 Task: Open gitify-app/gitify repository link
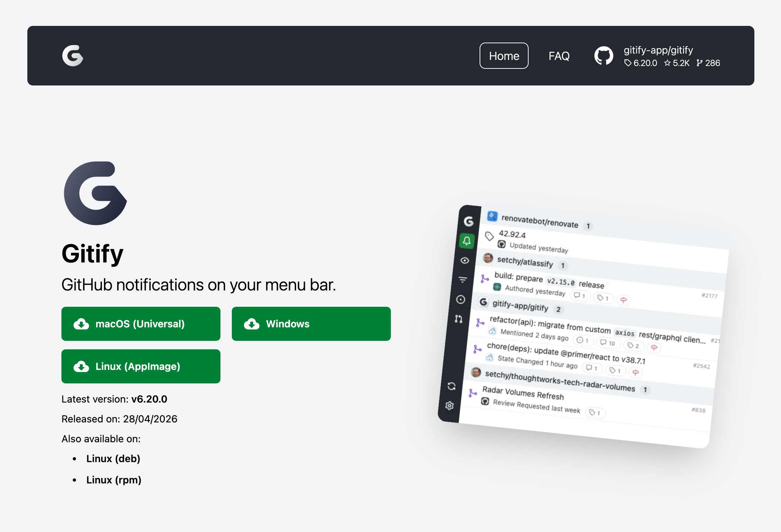[x=658, y=50]
